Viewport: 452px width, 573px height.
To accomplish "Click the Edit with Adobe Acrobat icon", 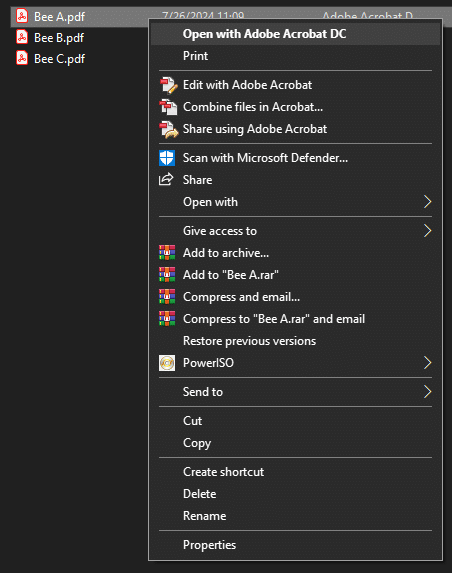I will point(168,85).
